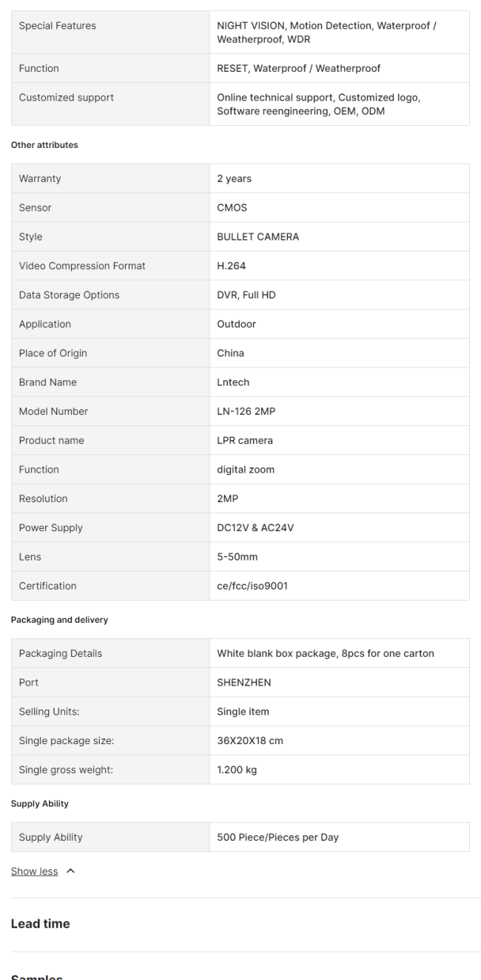Open the Samples section
This screenshot has height=980, width=481.
(36, 975)
